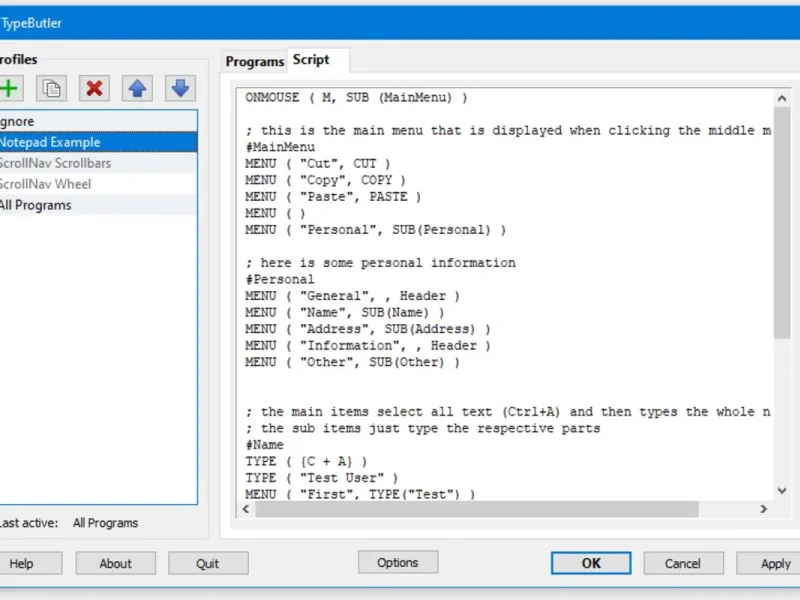Viewport: 800px width, 600px height.
Task: Click horizontal scrollbar right arrow
Action: click(x=763, y=509)
